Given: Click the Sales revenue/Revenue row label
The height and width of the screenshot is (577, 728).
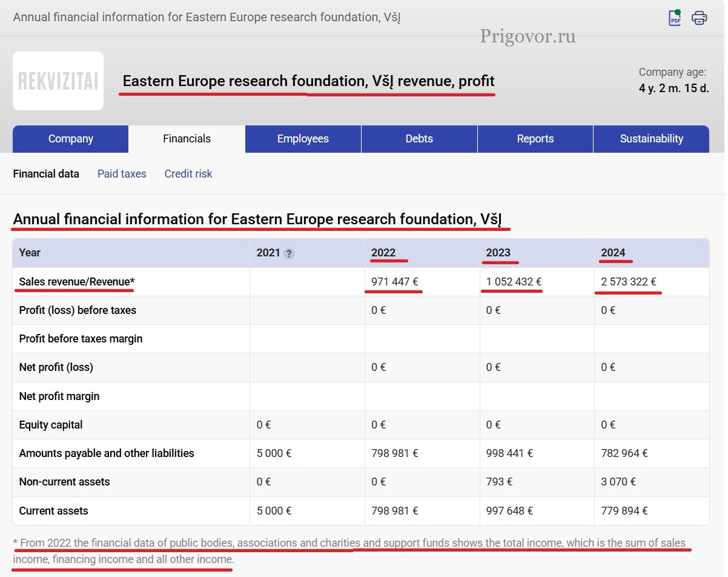Looking at the screenshot, I should tap(77, 281).
